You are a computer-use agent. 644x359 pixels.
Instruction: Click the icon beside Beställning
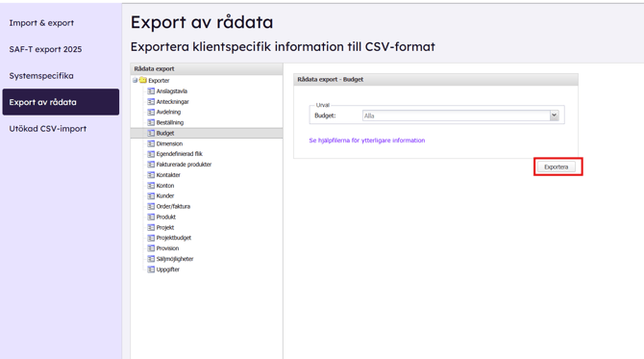(151, 122)
